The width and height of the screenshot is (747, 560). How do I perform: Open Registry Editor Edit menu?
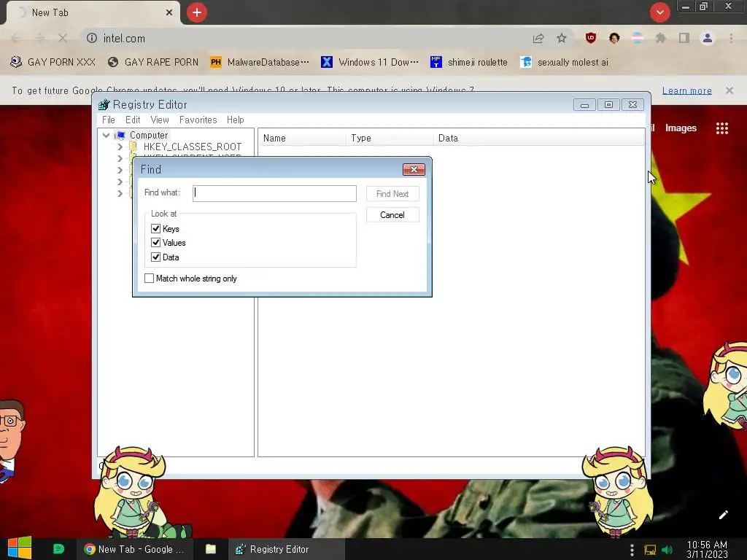click(x=133, y=120)
